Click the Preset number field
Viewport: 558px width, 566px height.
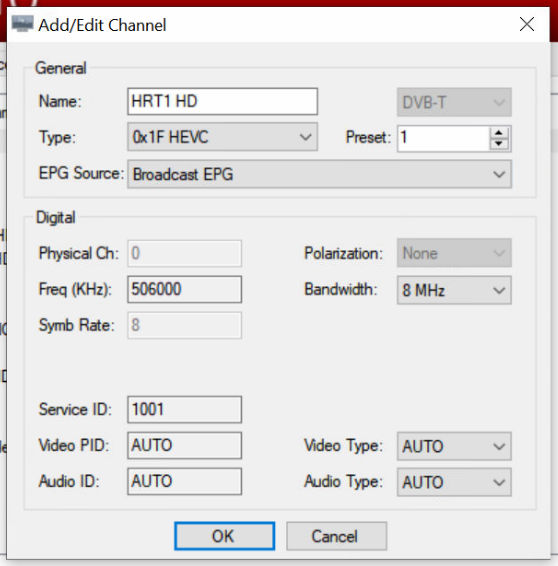pyautogui.click(x=444, y=138)
